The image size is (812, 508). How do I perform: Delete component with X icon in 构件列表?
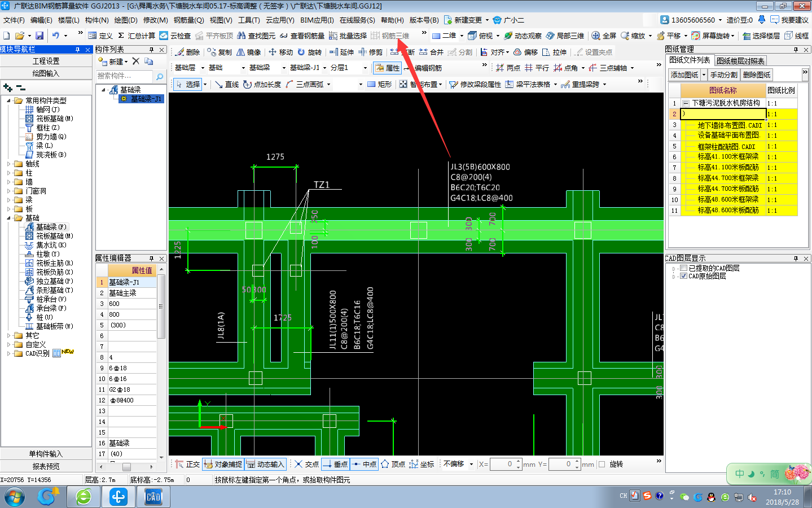(136, 61)
